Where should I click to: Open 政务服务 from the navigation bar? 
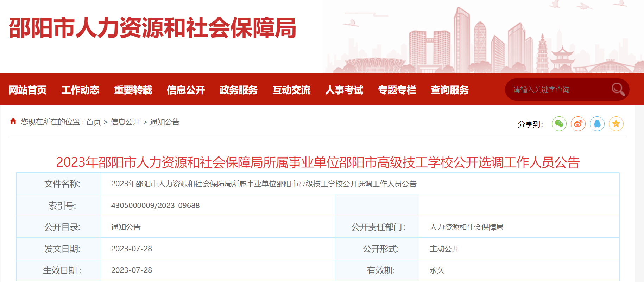(x=239, y=90)
